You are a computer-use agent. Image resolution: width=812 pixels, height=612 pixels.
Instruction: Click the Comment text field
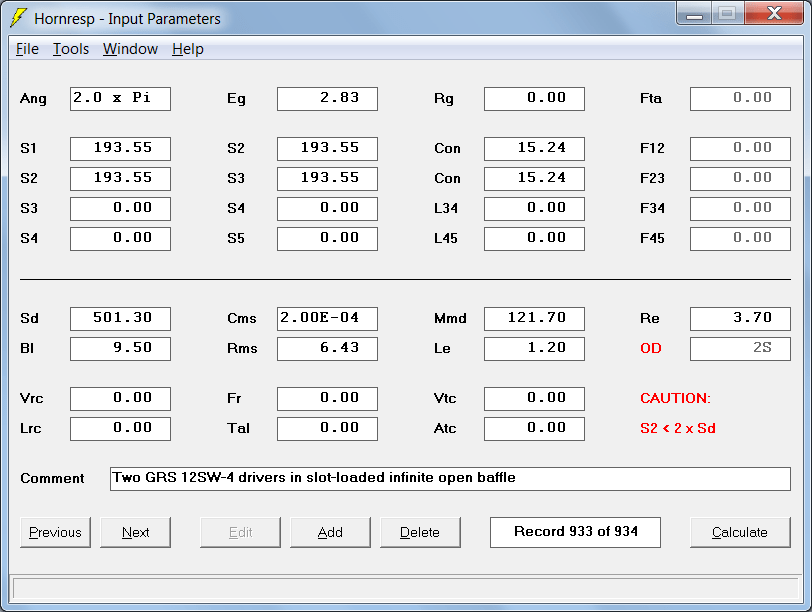pos(451,479)
